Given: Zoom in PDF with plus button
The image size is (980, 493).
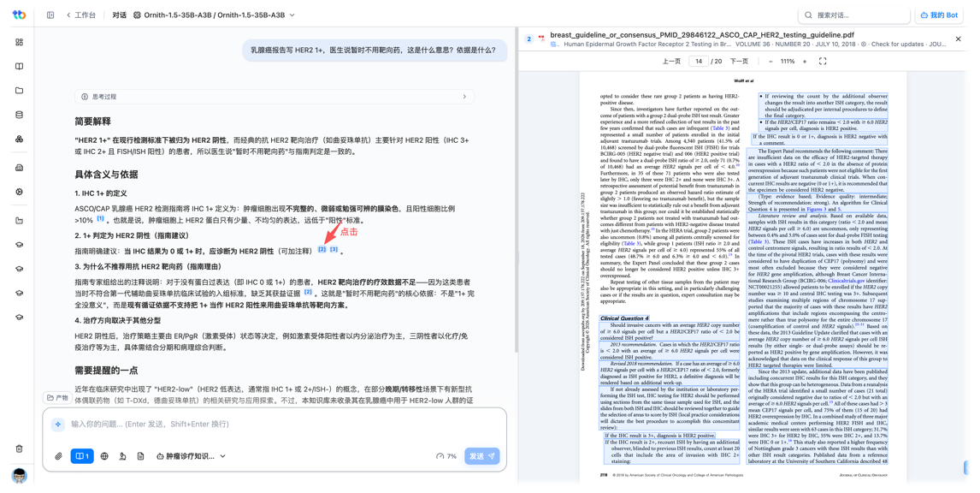Looking at the screenshot, I should pyautogui.click(x=805, y=62).
